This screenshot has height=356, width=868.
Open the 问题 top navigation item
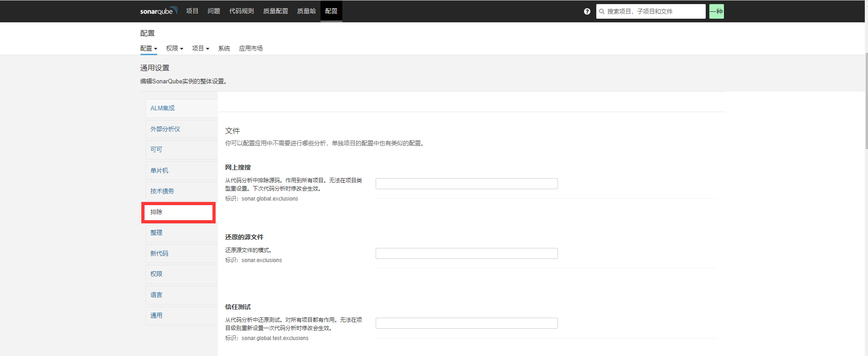point(214,11)
